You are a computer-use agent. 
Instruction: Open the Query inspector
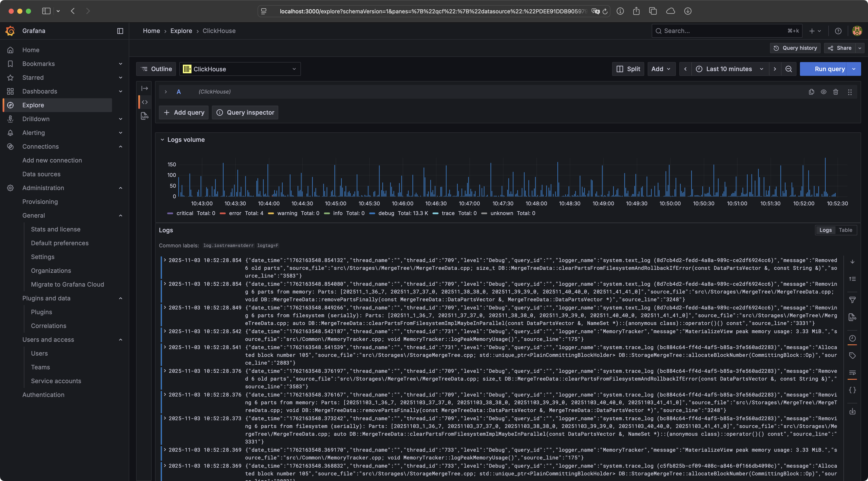pyautogui.click(x=245, y=112)
